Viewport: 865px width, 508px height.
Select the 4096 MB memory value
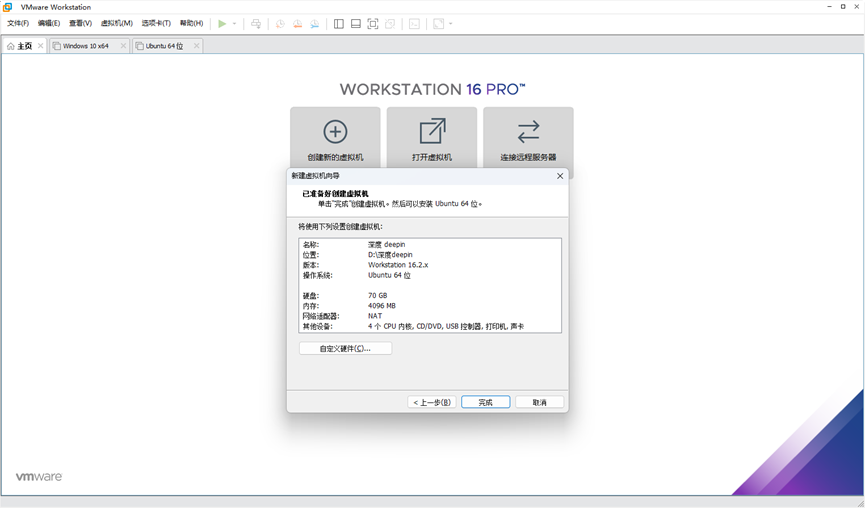click(x=382, y=306)
